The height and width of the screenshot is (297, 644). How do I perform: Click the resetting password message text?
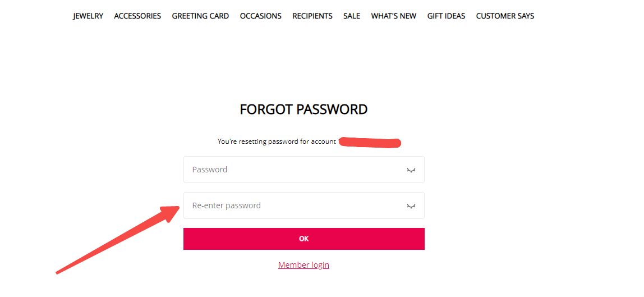point(277,141)
